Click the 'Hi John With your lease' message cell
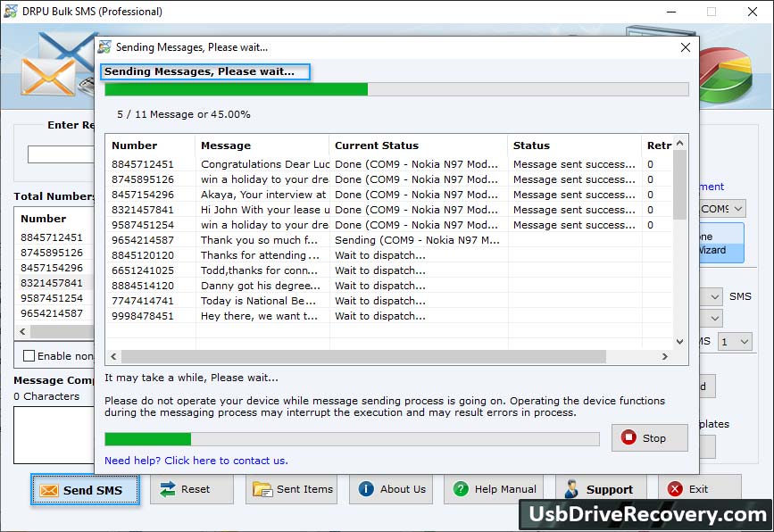Screen dimensions: 774x532 coord(263,210)
